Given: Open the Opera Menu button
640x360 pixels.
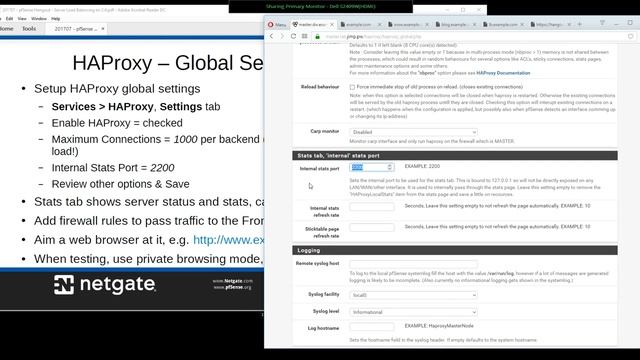Looking at the screenshot, I should click(277, 25).
